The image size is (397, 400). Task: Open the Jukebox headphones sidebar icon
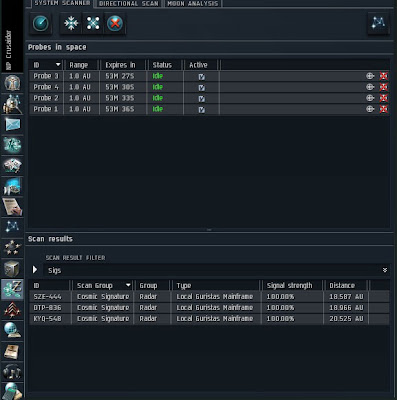tap(12, 372)
